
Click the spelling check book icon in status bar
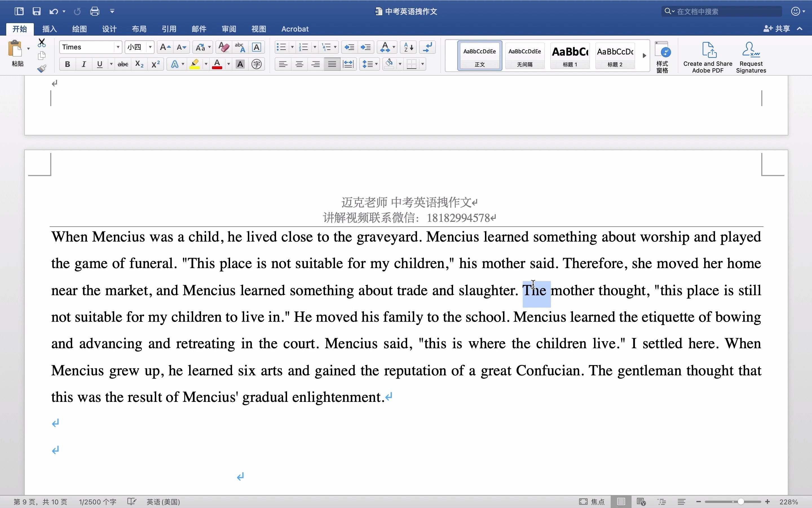tap(132, 502)
